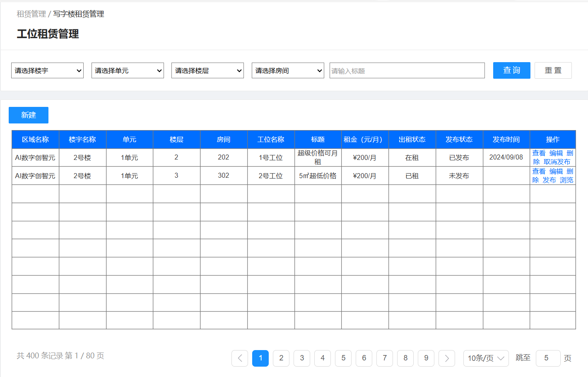Click 浏览 link for 2号工位 row

pyautogui.click(x=566, y=180)
